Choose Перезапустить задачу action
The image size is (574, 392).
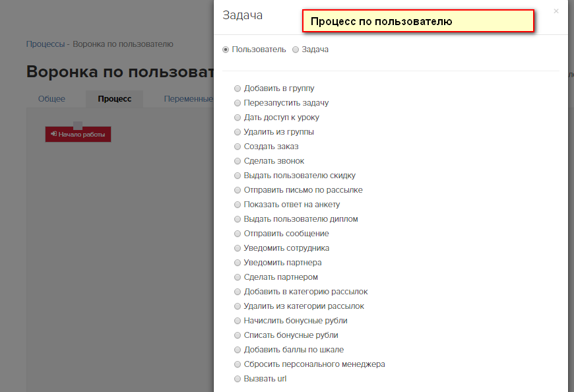point(238,103)
